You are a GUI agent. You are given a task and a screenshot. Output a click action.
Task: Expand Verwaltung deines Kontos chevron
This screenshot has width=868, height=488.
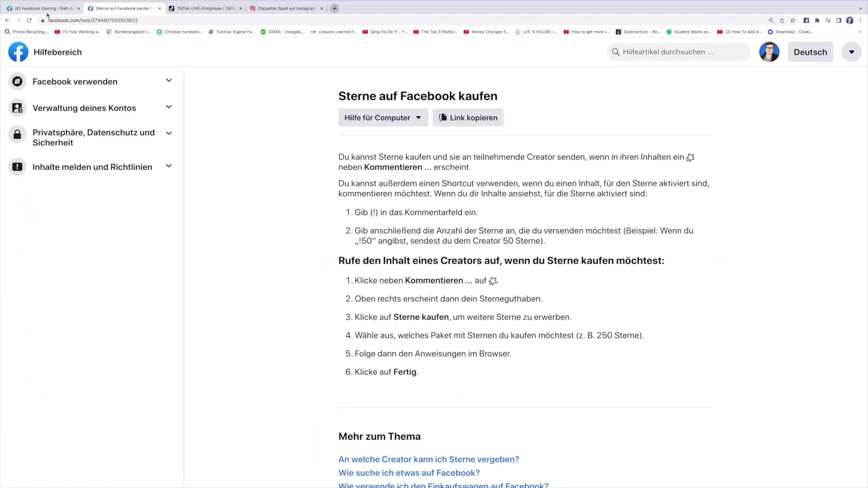(169, 107)
